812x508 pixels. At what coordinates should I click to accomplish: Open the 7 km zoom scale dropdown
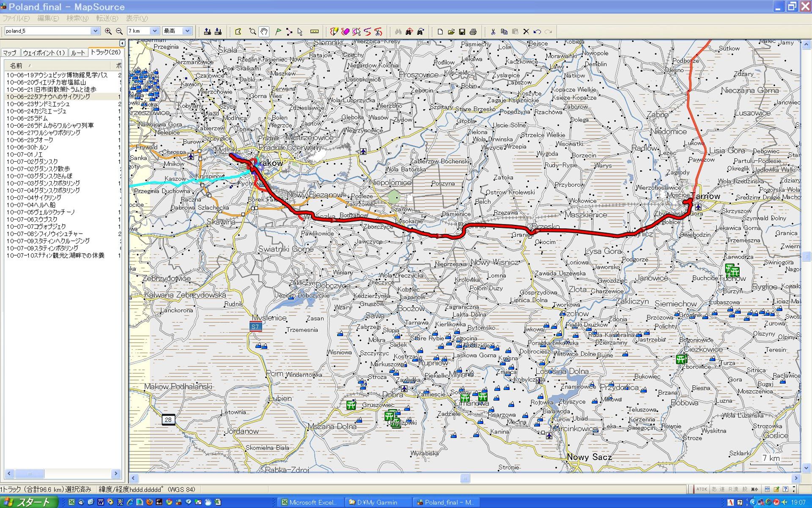tap(154, 31)
